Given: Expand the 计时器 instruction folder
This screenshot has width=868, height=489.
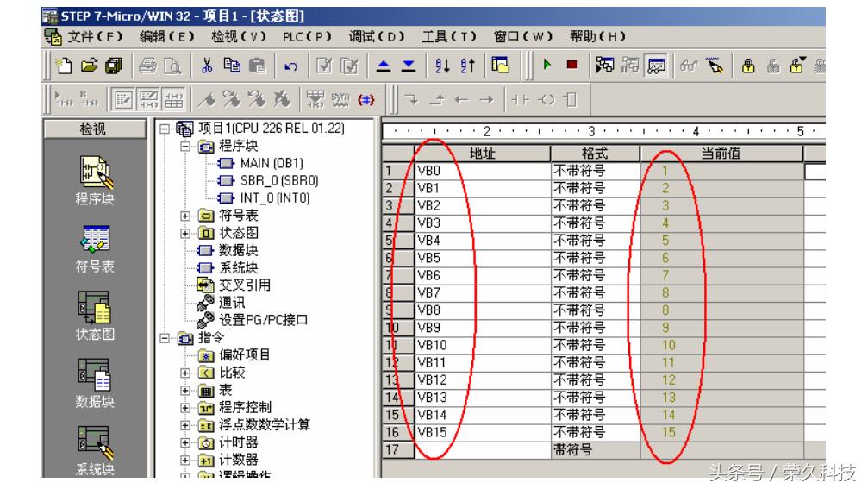Looking at the screenshot, I should tap(185, 442).
